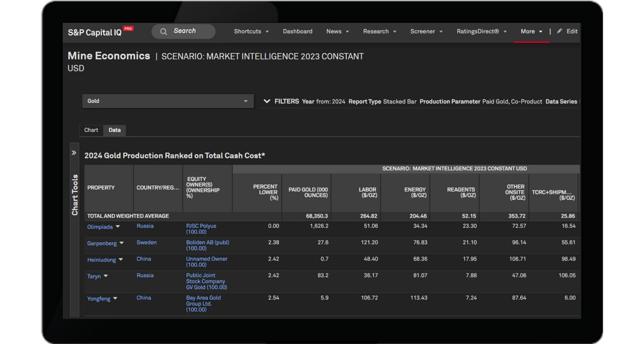Click the Sweden country link
This screenshot has width=644, height=344.
coord(146,242)
